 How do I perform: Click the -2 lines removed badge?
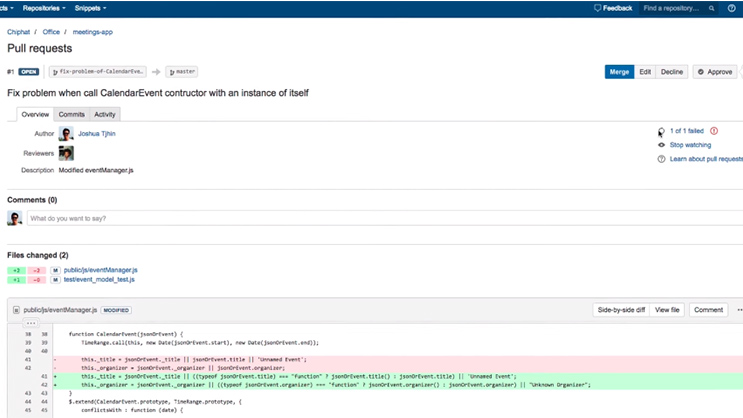(x=36, y=270)
